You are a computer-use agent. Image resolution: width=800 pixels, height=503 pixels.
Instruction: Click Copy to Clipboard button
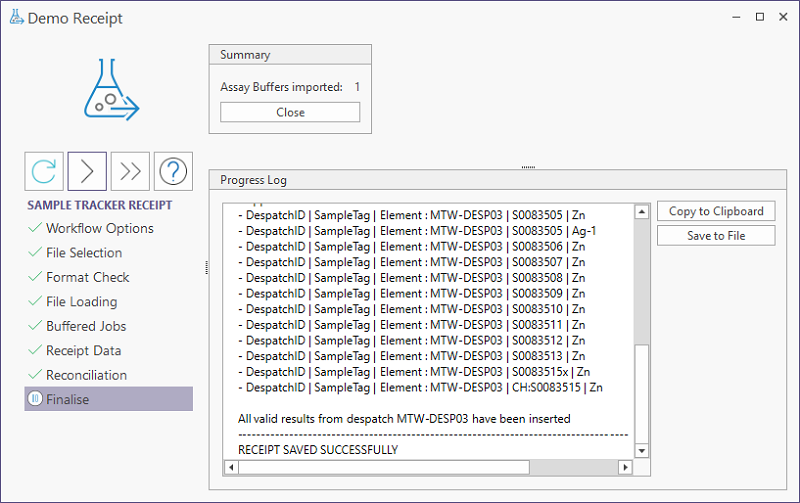(716, 211)
